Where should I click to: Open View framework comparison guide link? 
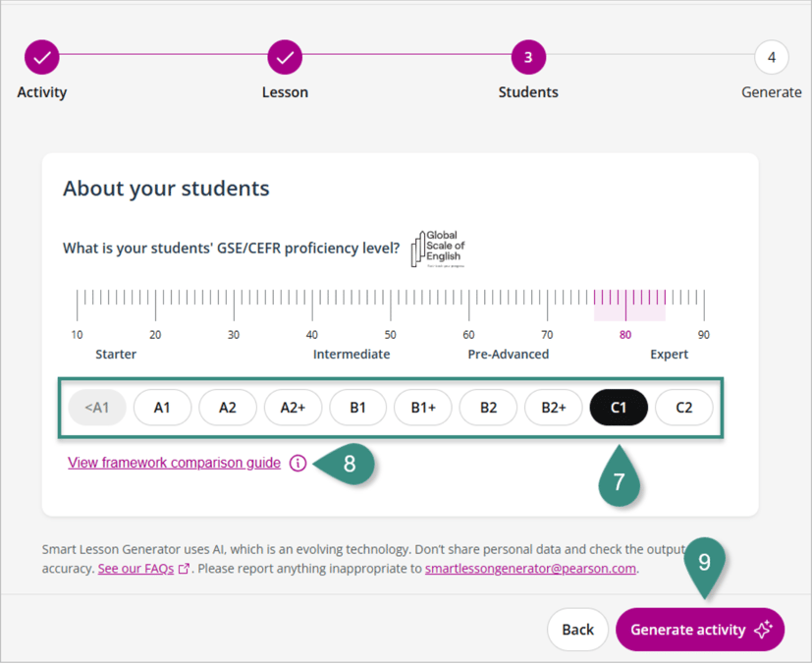[174, 463]
